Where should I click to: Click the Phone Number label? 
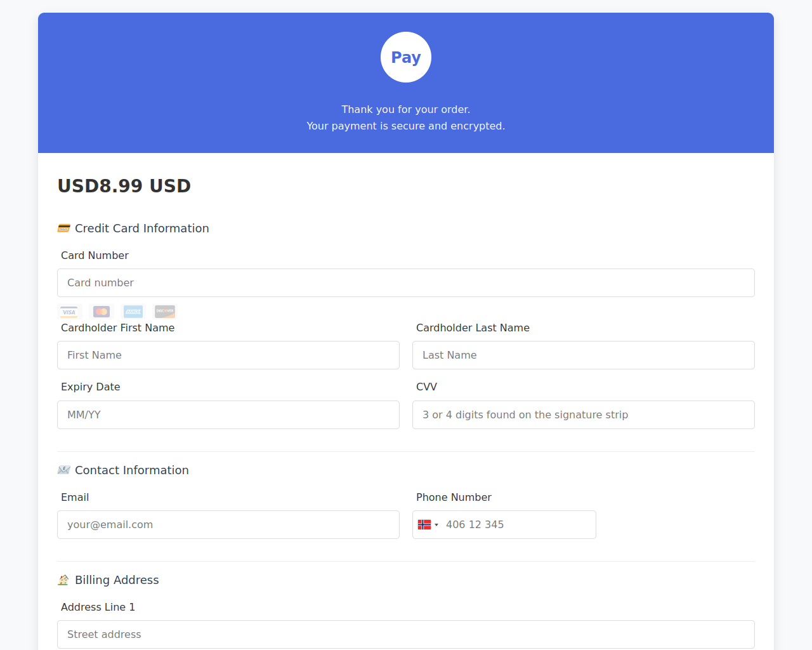click(454, 497)
